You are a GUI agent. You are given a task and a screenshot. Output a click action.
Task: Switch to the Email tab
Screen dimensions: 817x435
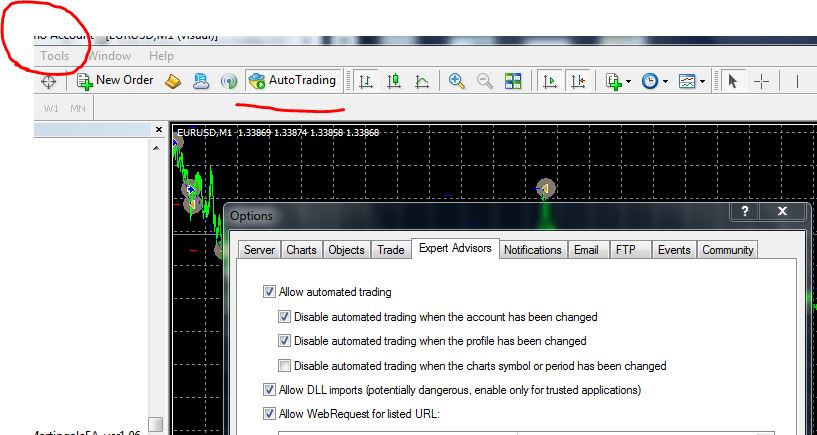[586, 250]
